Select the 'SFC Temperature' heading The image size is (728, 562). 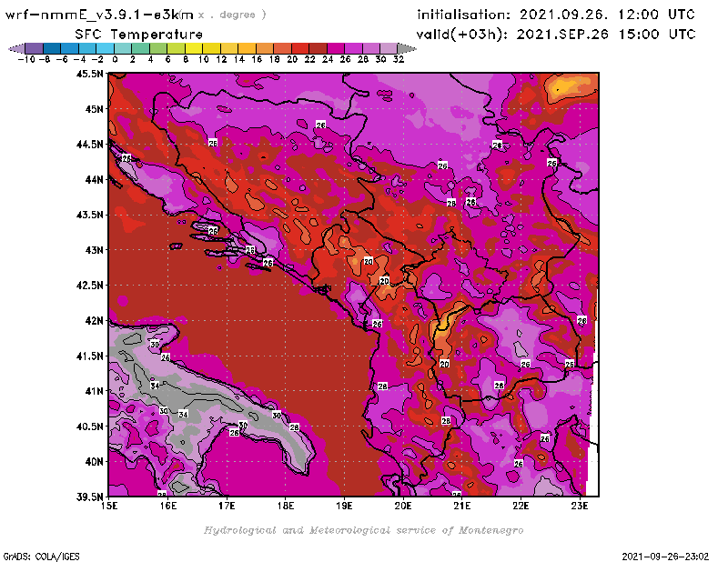pos(139,35)
